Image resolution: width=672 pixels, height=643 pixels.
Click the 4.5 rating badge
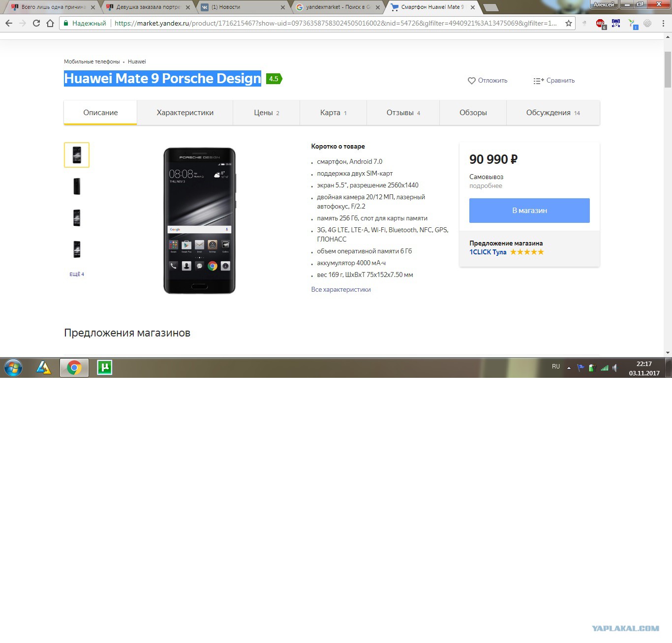[x=274, y=79]
